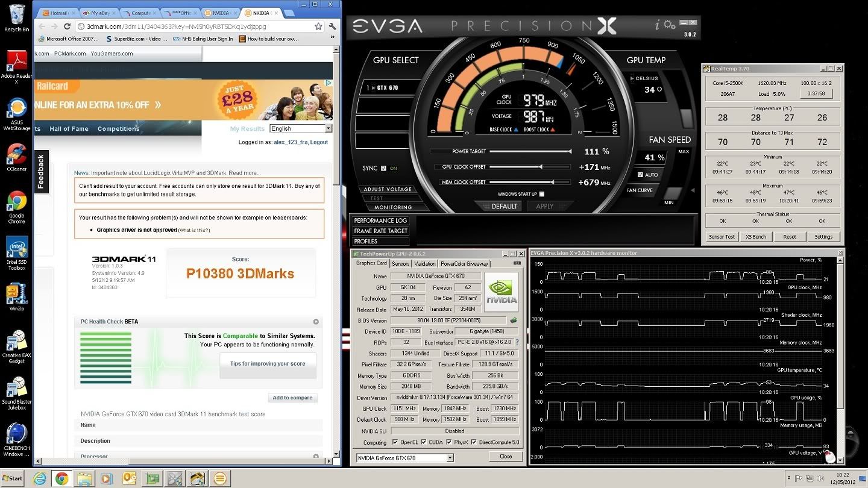The width and height of the screenshot is (868, 488).
Task: Open the PowerColor Giveaway tab in GPU-Z
Action: [x=465, y=264]
